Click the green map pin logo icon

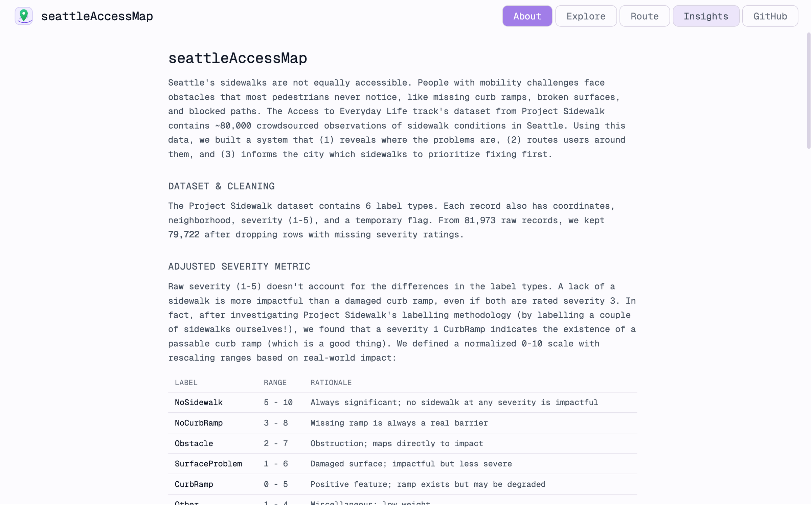(24, 16)
